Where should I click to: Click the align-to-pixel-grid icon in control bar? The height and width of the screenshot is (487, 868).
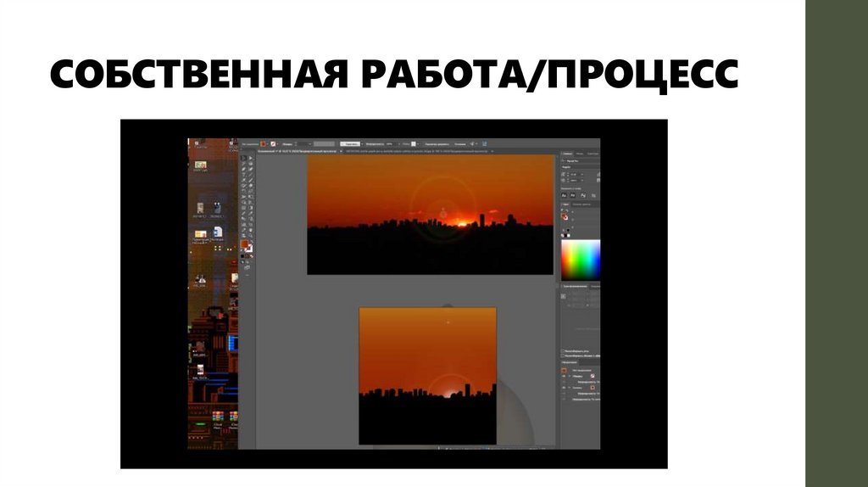click(x=484, y=144)
